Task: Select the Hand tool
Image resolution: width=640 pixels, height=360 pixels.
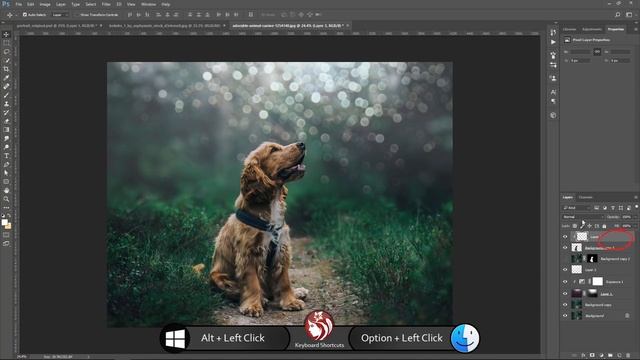Action: (6, 191)
